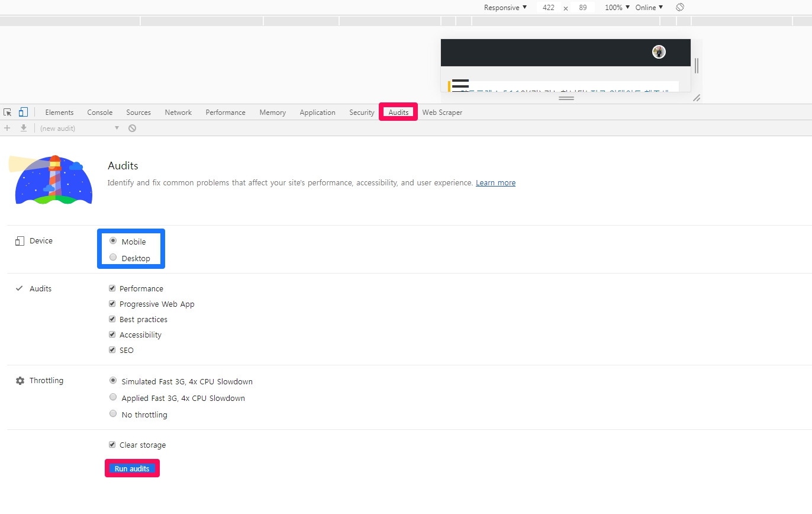Switch to the Network tab
This screenshot has width=812, height=514.
178,113
